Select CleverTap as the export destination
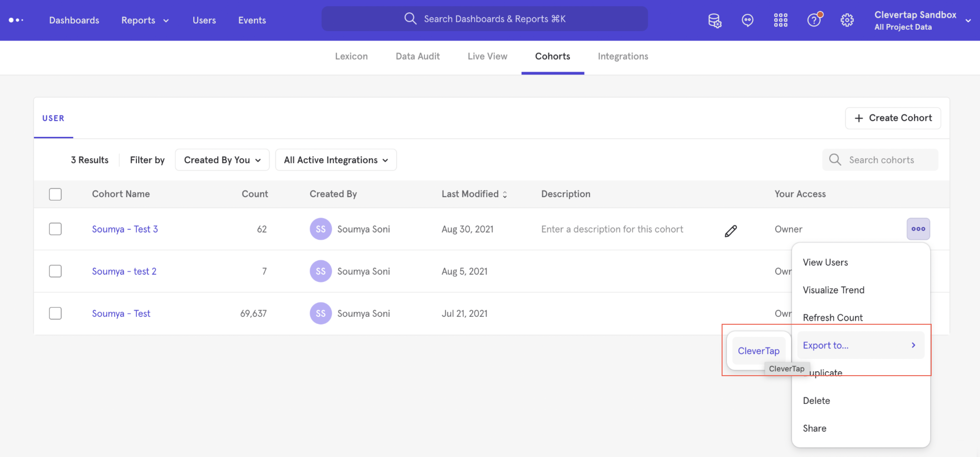 [x=759, y=351]
